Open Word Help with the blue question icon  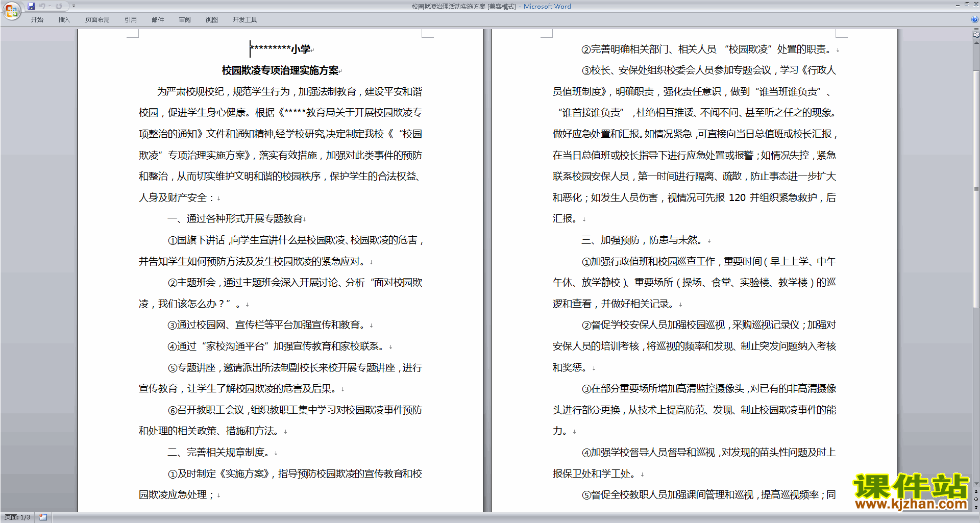tap(975, 20)
